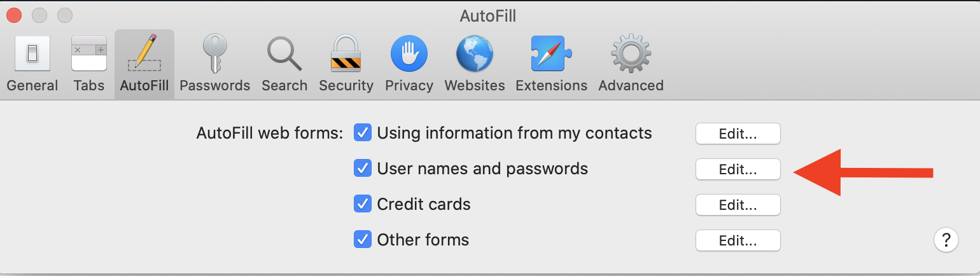
Task: Click Edit button for contacts information
Action: coord(738,134)
